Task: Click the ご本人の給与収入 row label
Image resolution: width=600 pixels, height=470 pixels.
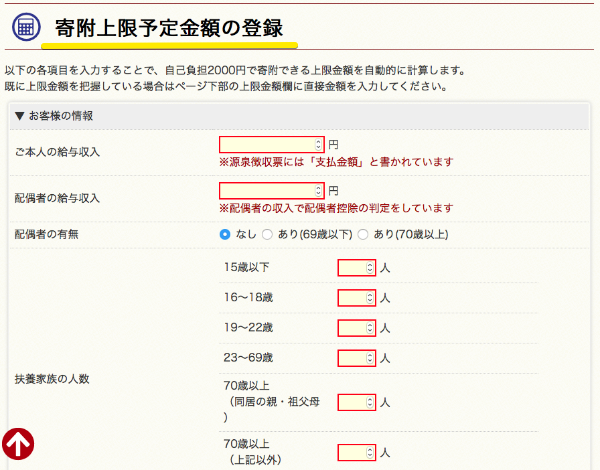Action: click(57, 152)
